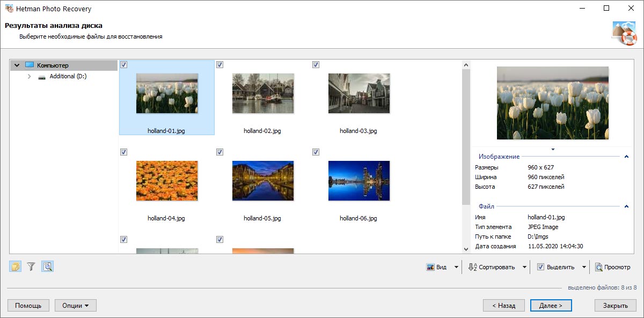Uncheck holland-01.jpg checkbox
This screenshot has height=318, width=644.
coord(124,64)
